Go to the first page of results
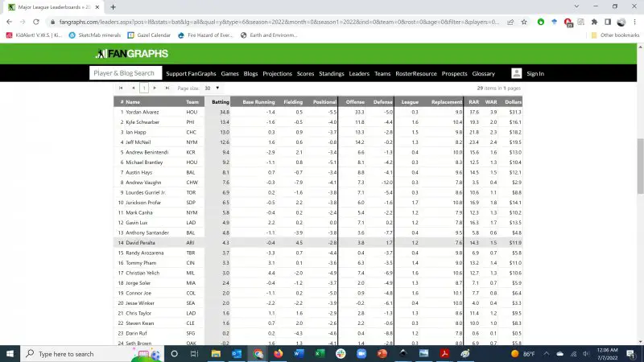The height and width of the screenshot is (362, 644). pos(122,88)
